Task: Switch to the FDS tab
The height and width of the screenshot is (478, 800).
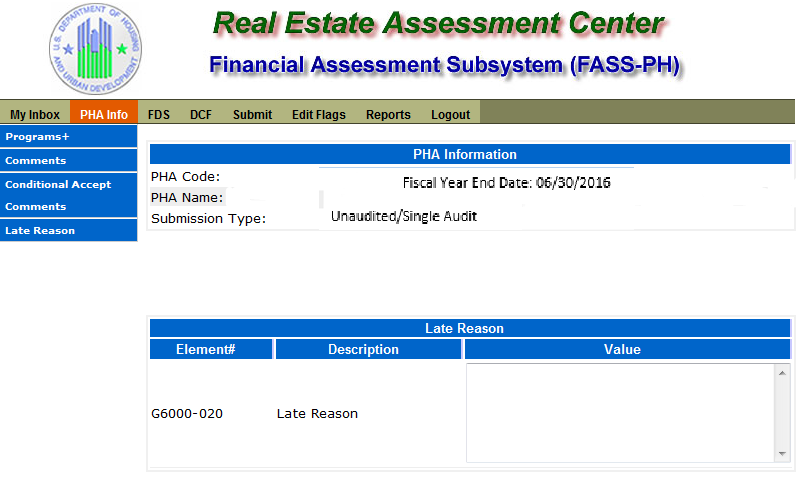Action: click(x=159, y=114)
